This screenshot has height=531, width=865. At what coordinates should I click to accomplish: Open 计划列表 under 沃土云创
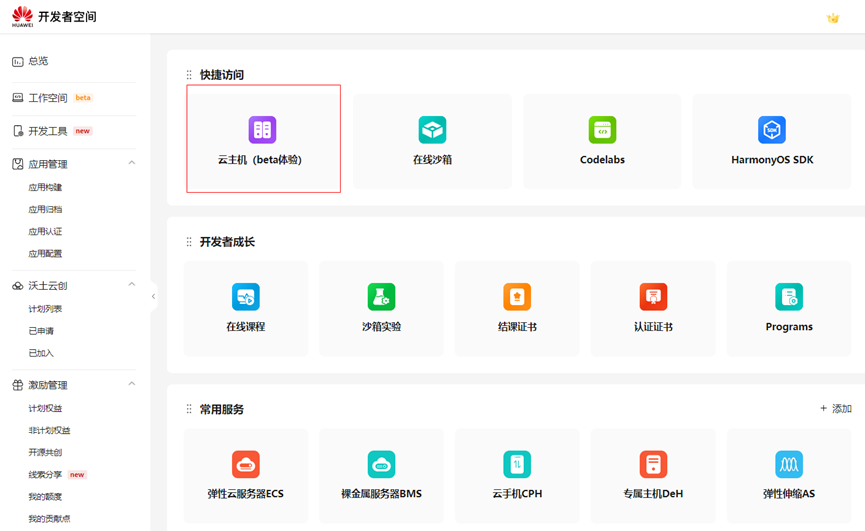pos(45,309)
